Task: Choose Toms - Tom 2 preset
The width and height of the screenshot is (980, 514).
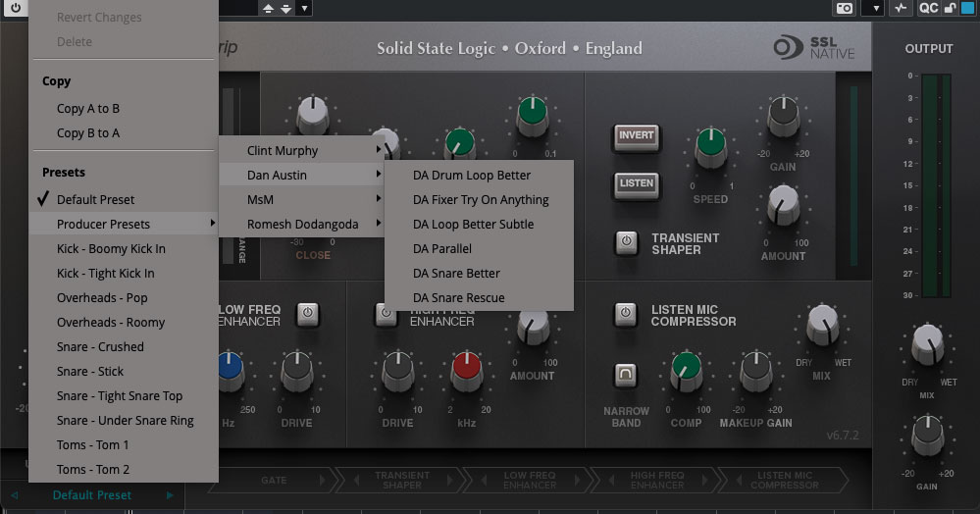Action: coord(124,470)
